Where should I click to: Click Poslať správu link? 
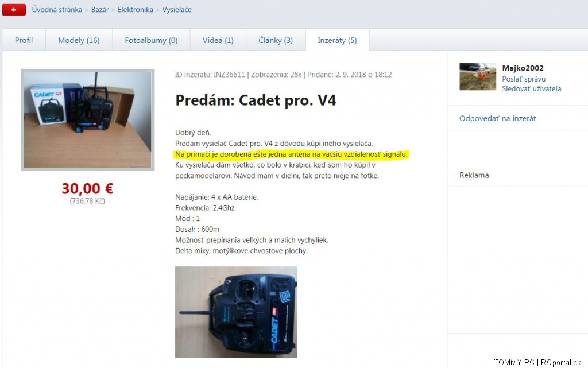click(524, 79)
